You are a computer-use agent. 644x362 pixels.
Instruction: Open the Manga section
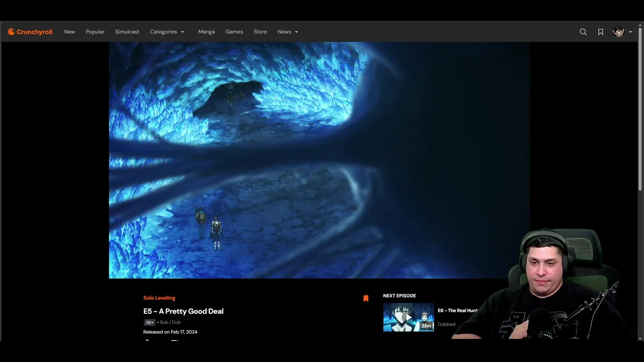tap(206, 32)
